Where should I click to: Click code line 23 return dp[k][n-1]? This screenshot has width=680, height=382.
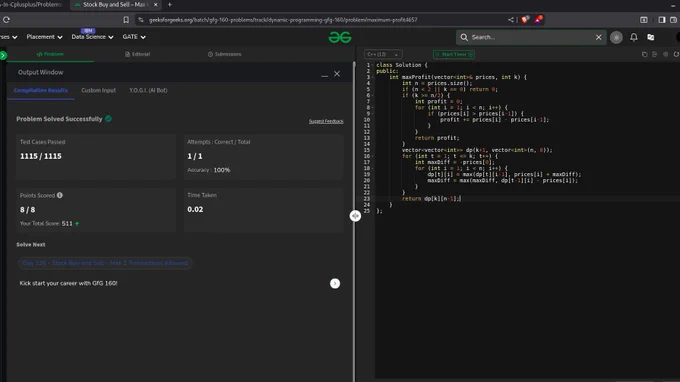coord(432,199)
